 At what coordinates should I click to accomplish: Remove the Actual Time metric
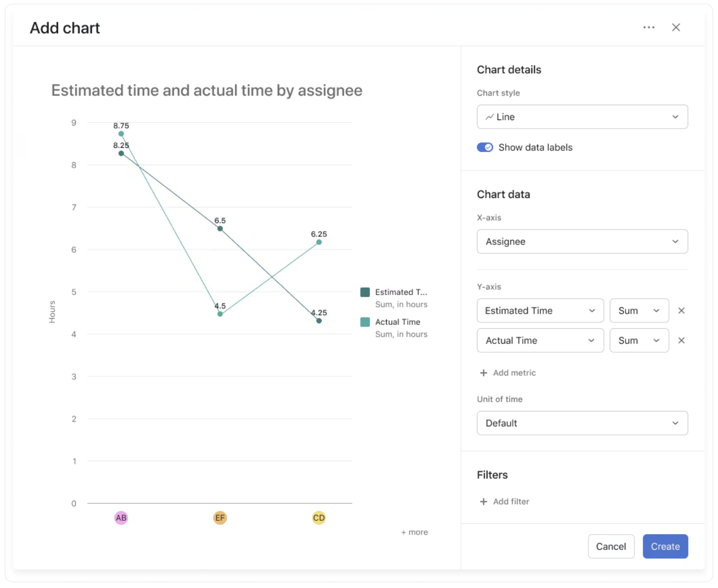(681, 340)
